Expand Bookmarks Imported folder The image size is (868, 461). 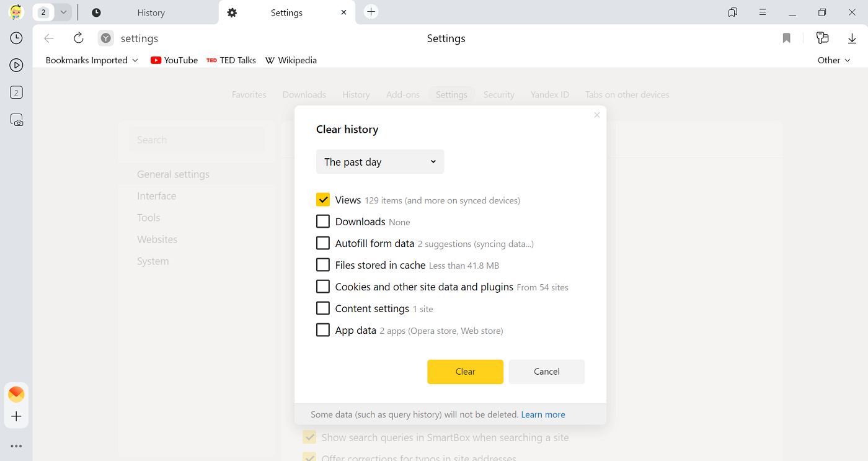(92, 60)
